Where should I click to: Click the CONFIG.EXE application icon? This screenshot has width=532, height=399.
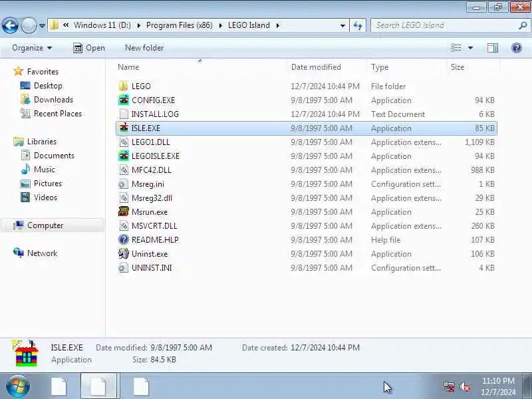(x=124, y=100)
